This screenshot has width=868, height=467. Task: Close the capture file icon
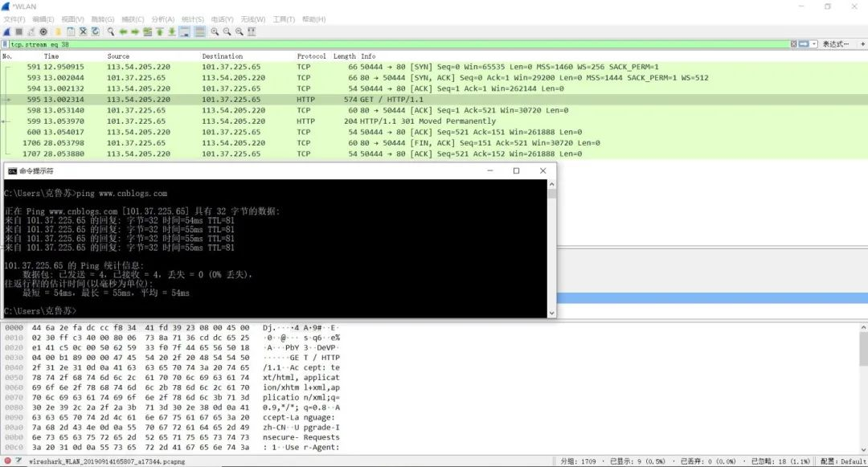click(x=83, y=31)
